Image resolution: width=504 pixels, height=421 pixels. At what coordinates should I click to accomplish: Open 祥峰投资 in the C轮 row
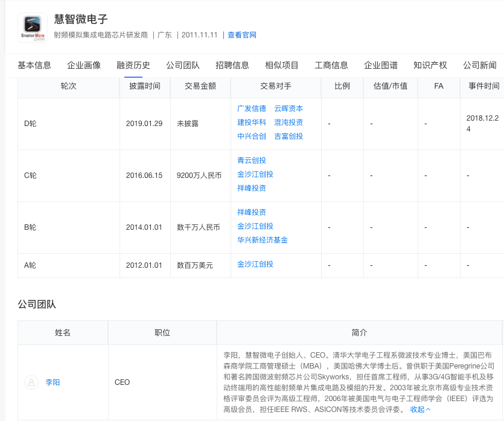(x=252, y=188)
